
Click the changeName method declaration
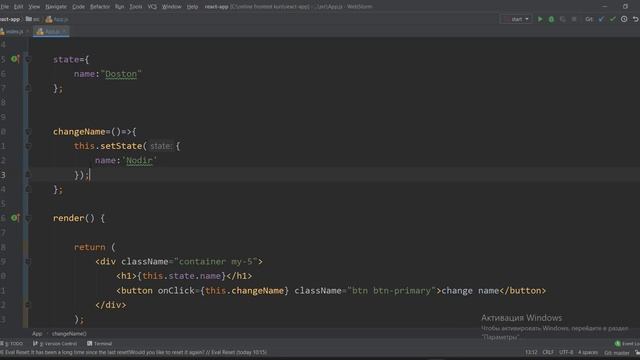[79, 132]
